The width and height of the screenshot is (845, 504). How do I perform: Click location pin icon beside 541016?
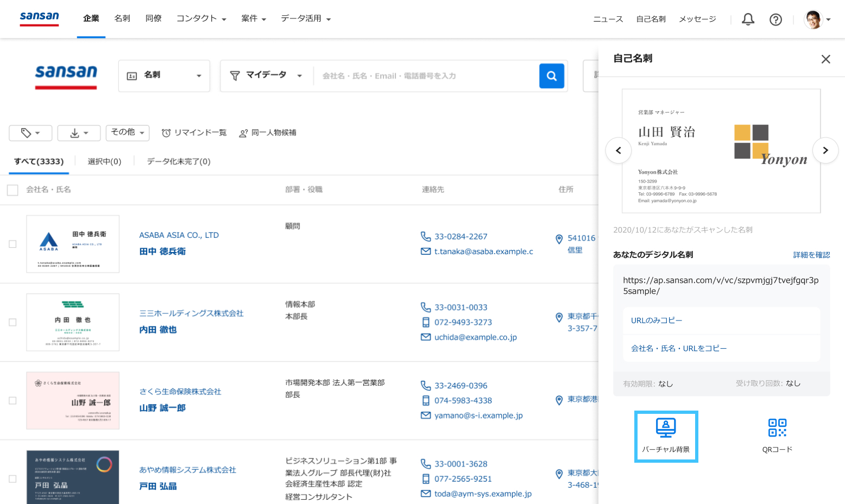pyautogui.click(x=559, y=239)
